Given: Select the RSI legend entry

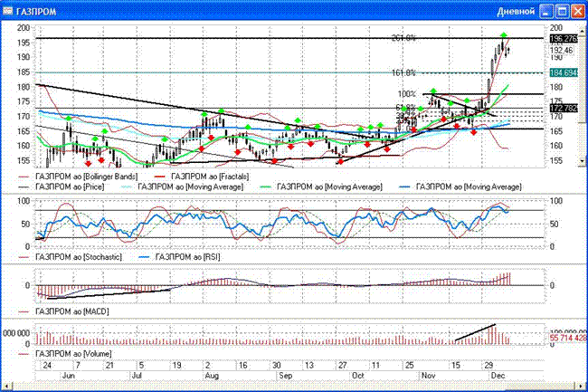Looking at the screenshot, I should [x=179, y=257].
